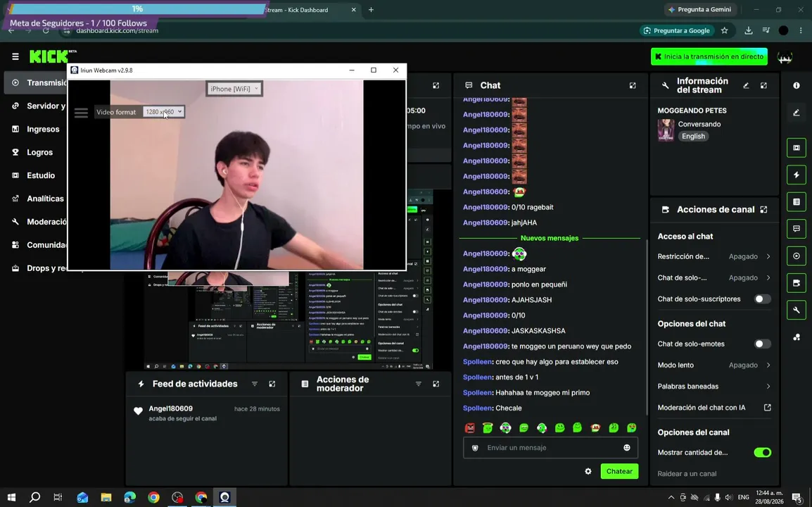This screenshot has width=812, height=507.
Task: Click the Conversando category thumbnail
Action: tap(666, 130)
